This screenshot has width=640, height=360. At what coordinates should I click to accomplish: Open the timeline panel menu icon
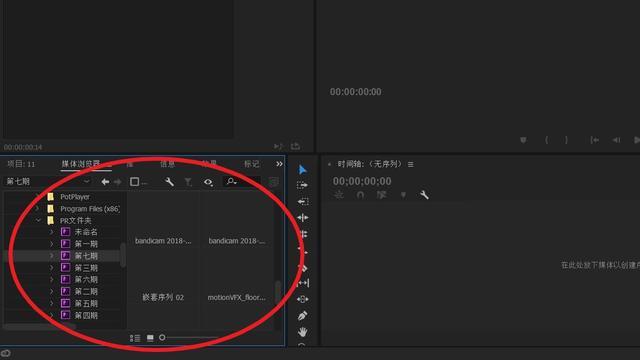[411, 164]
